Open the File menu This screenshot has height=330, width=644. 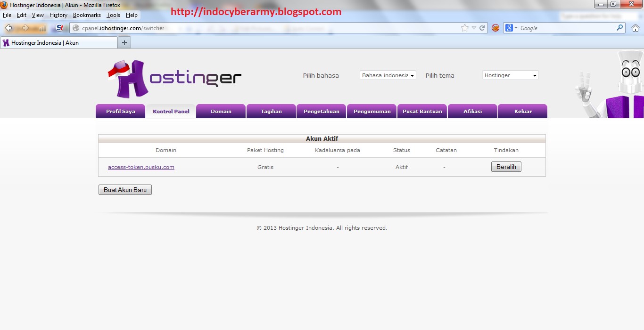pyautogui.click(x=7, y=15)
